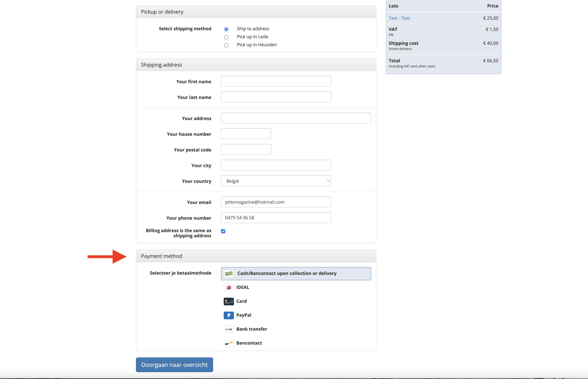Click the PayPal logo icon
The width and height of the screenshot is (588, 379).
pyautogui.click(x=229, y=315)
